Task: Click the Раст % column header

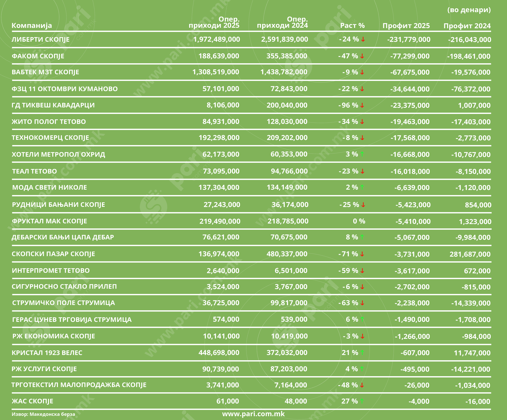Action: pyautogui.click(x=352, y=25)
